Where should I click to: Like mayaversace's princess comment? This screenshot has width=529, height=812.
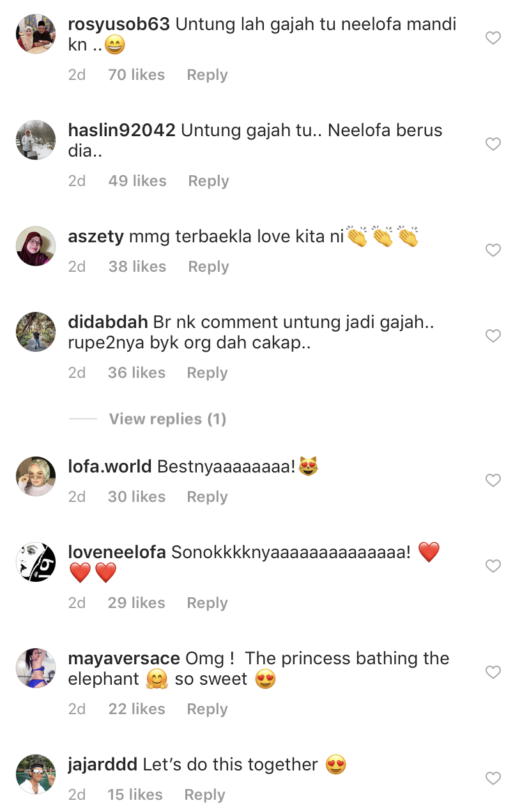click(493, 673)
